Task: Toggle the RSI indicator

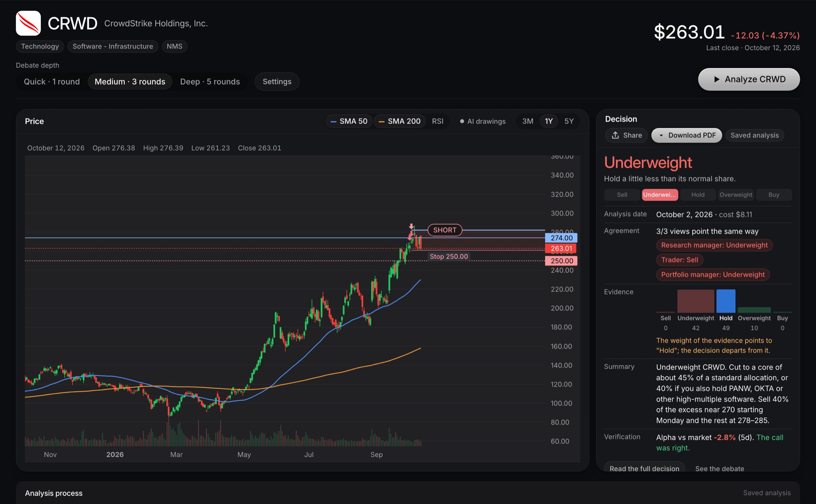Action: 438,121
